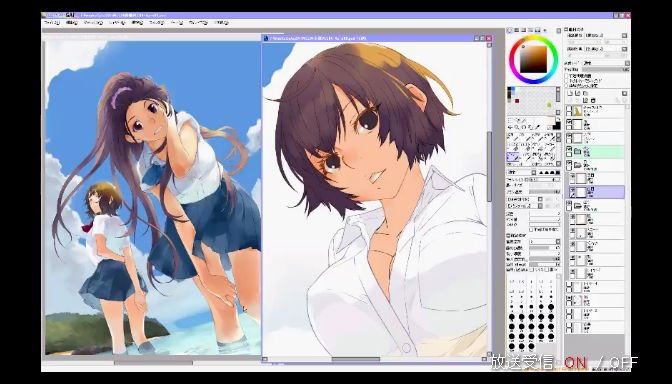The height and width of the screenshot is (384, 672).
Task: Collapse the paint effect section checkbox
Action: click(x=566, y=29)
